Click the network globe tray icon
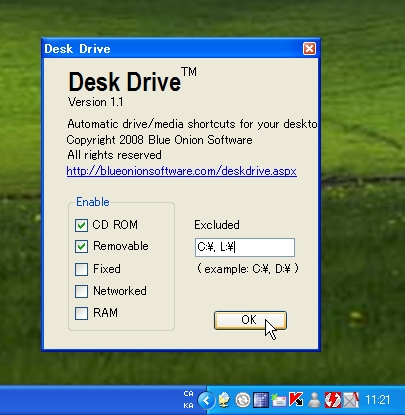This screenshot has width=405, height=415. click(x=224, y=400)
